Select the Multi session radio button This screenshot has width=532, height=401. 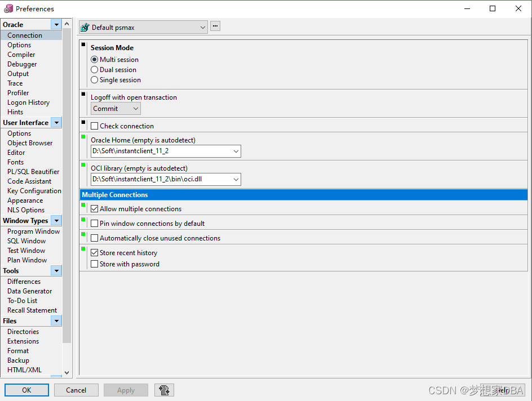coord(95,60)
